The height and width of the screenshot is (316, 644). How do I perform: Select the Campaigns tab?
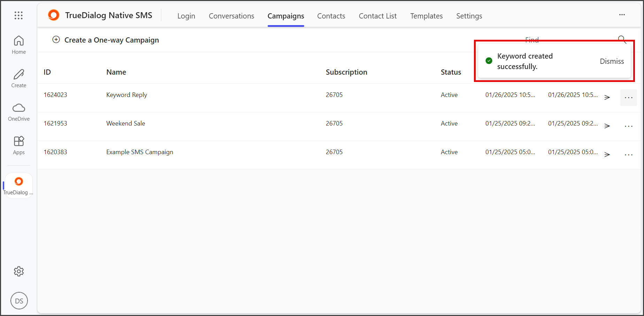click(286, 16)
